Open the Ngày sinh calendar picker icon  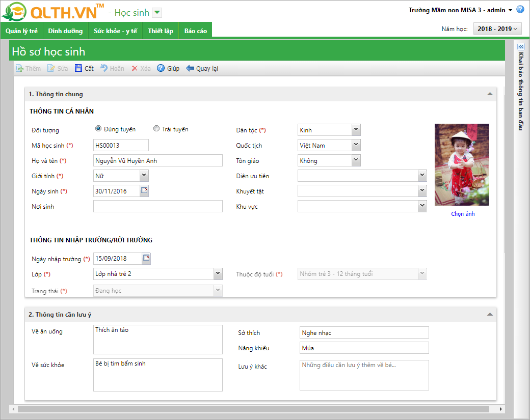click(144, 190)
